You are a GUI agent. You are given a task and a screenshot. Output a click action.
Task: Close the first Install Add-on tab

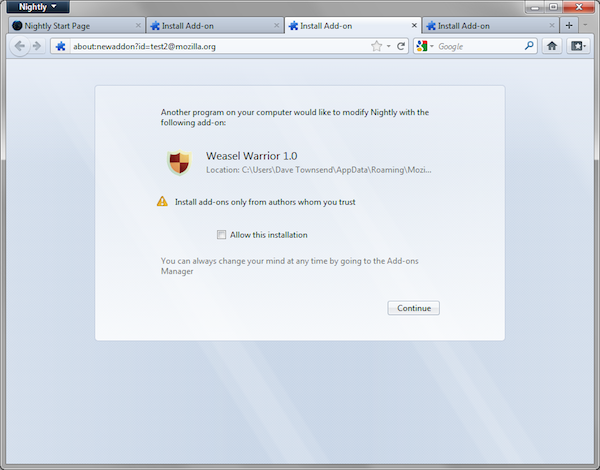tap(276, 25)
